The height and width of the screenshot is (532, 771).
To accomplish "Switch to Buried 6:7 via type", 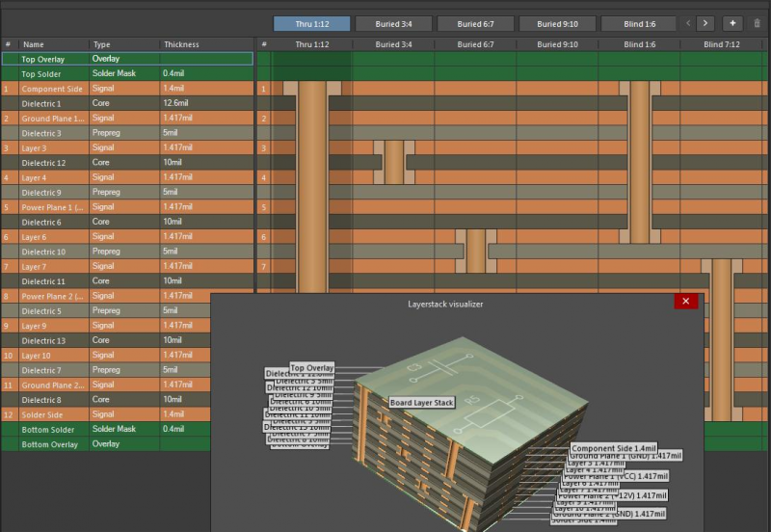I will [x=475, y=23].
